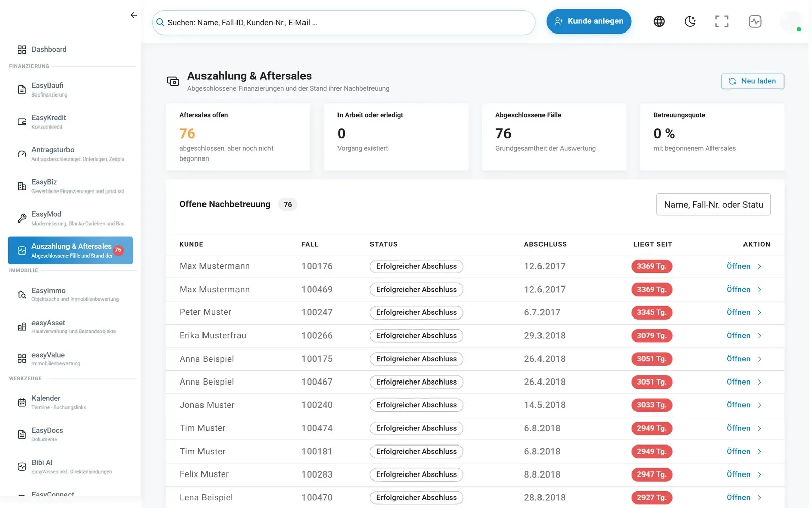Viewport: 812px width, 508px height.
Task: Click the 3079 Tg. badge
Action: pyautogui.click(x=652, y=336)
